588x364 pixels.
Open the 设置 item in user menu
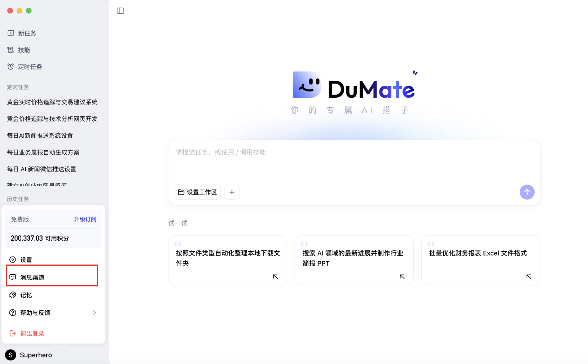[26, 259]
